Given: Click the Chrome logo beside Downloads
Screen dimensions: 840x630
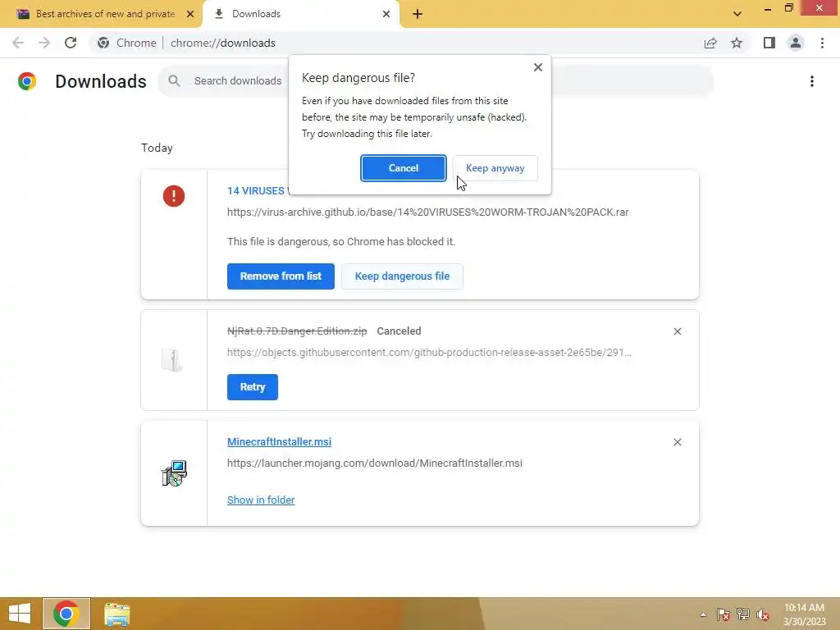Looking at the screenshot, I should [x=27, y=81].
